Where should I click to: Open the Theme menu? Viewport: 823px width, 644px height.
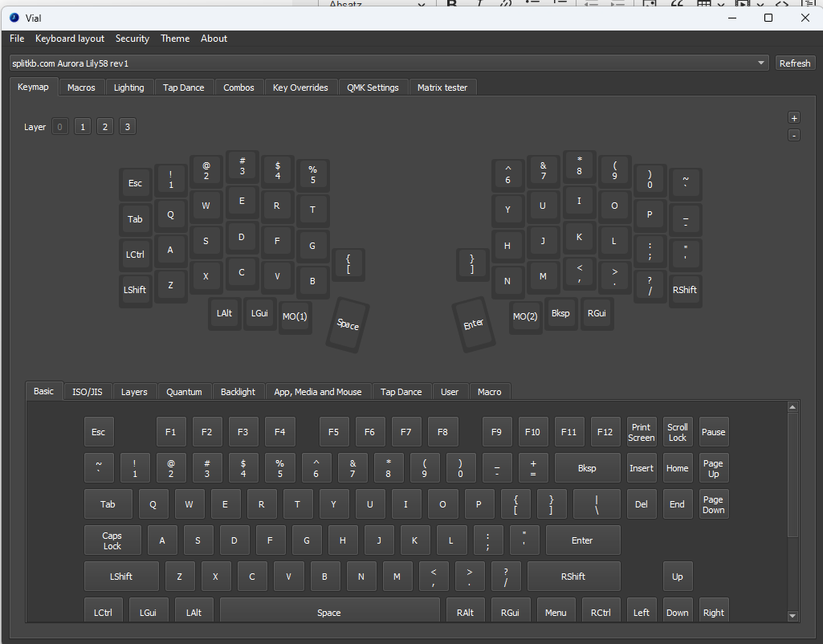tap(175, 39)
